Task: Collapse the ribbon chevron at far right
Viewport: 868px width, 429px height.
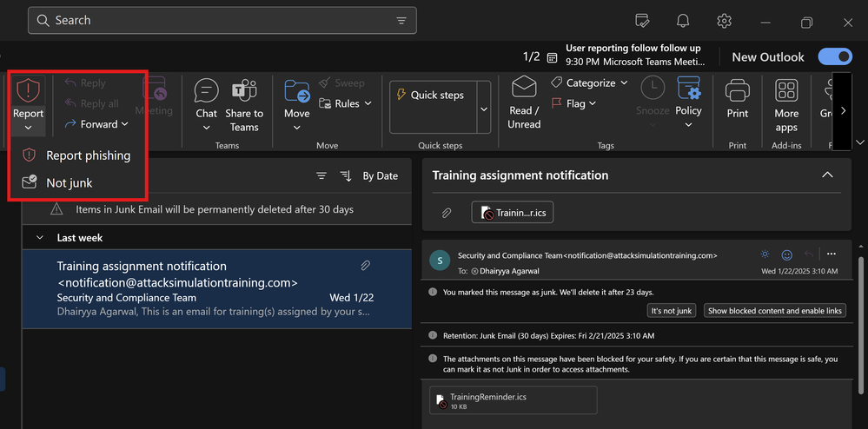Action: 859,142
